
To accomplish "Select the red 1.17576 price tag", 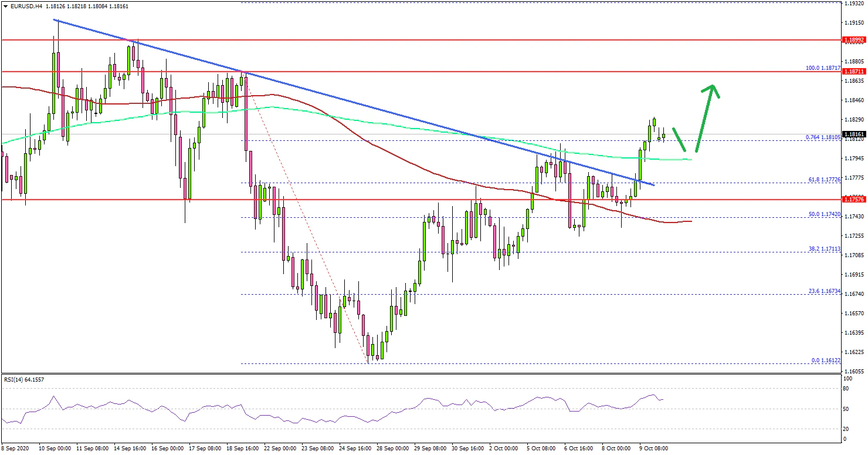I will 854,200.
